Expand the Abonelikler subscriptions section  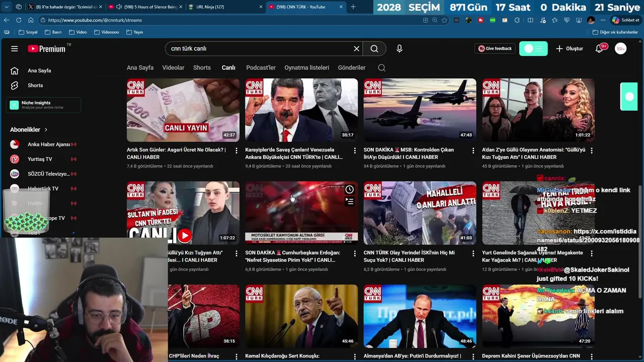(x=29, y=130)
